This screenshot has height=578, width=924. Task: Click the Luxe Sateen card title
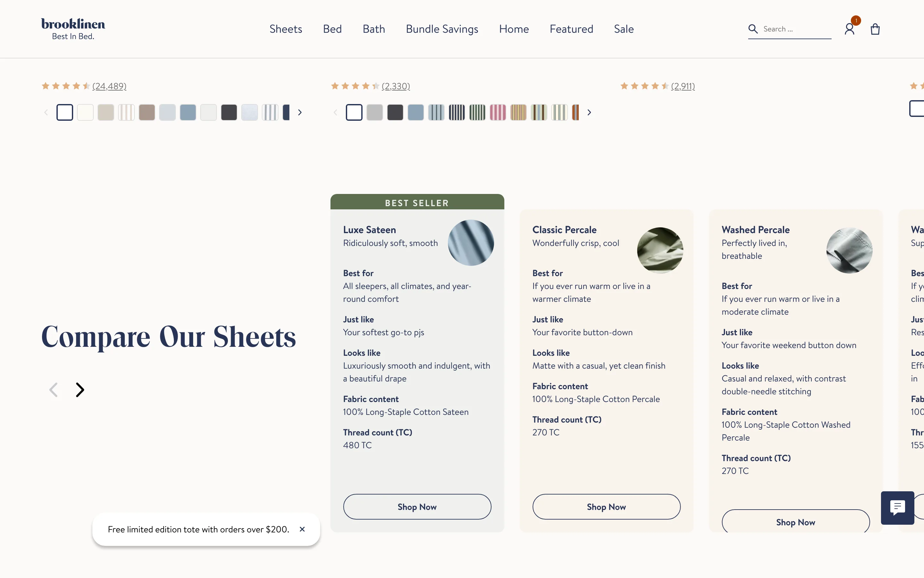(369, 230)
